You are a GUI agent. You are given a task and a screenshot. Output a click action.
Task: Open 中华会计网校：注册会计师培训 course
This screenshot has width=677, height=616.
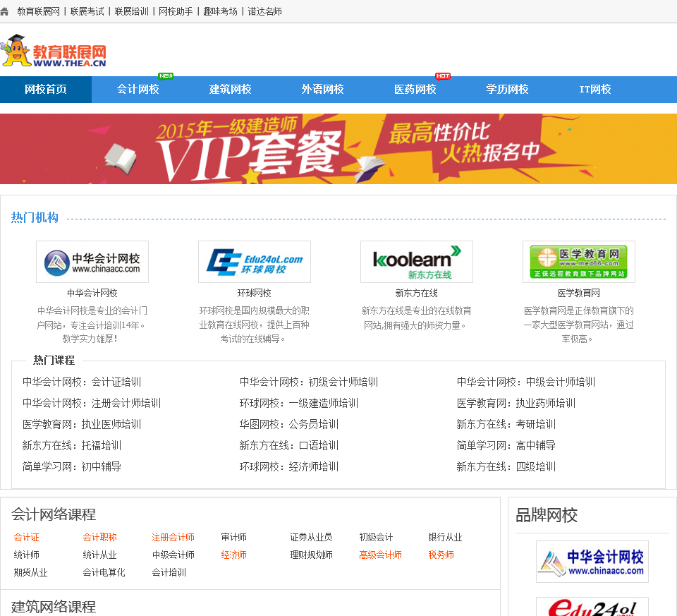tap(92, 403)
